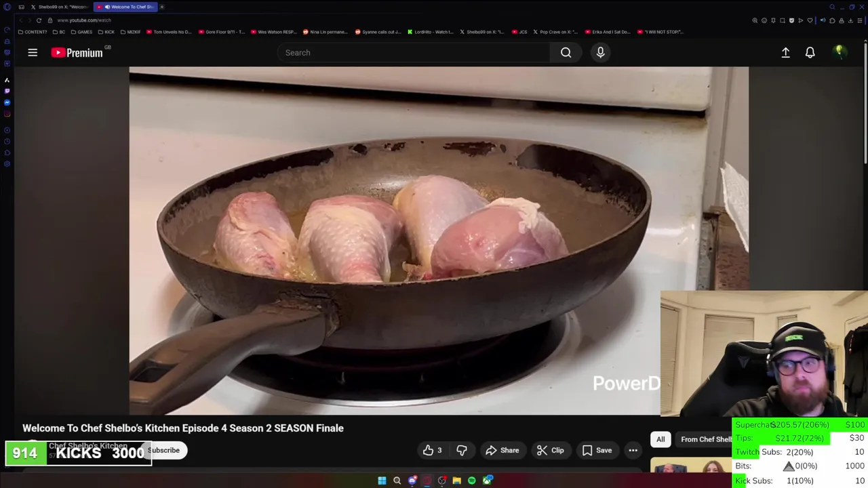Open Tom Unveils his D... bookmark
This screenshot has height=488, width=868.
(169, 32)
